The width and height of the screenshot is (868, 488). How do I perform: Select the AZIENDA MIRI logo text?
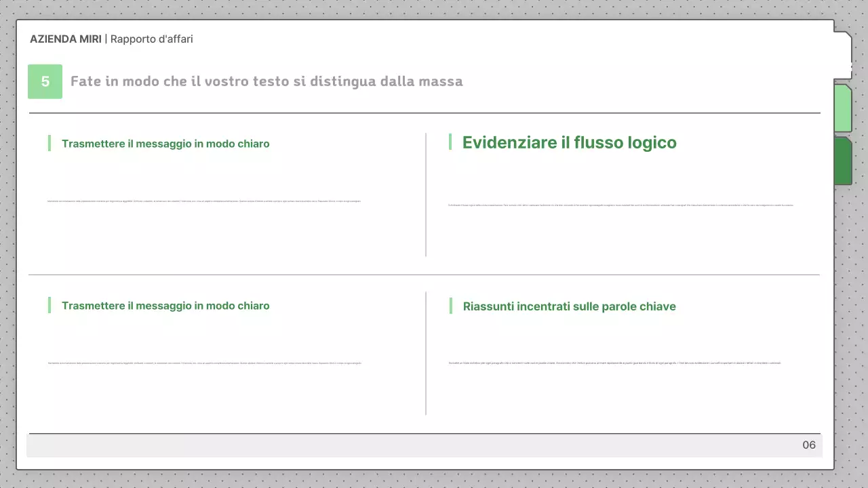click(66, 39)
